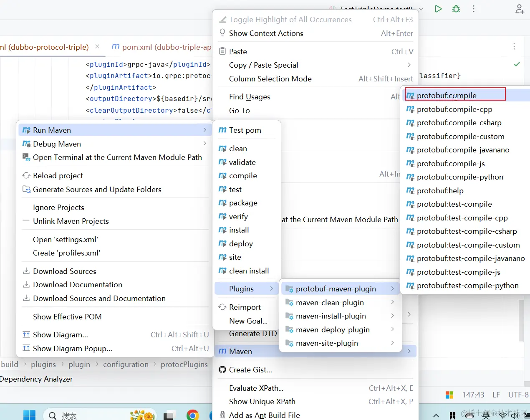
Task: Select Unlink Maven Projects
Action: [x=114, y=221]
